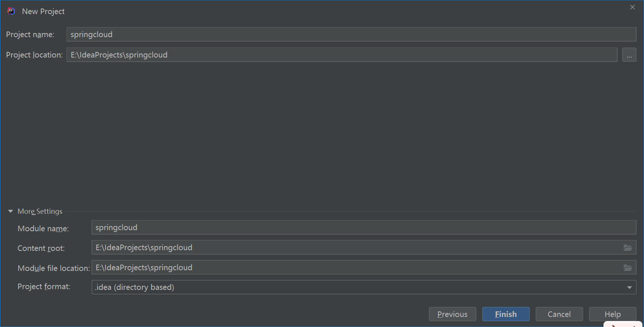
Task: Go back with the Previous button
Action: [452, 314]
